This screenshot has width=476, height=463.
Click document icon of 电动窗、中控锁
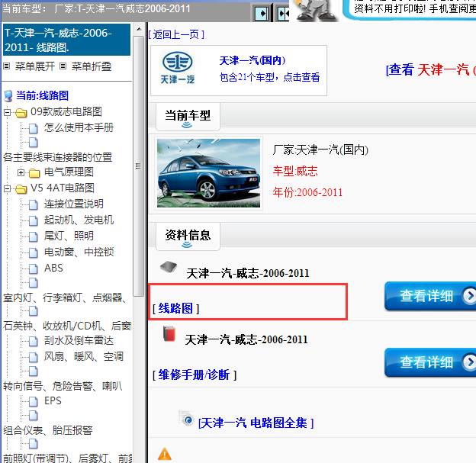(x=34, y=252)
